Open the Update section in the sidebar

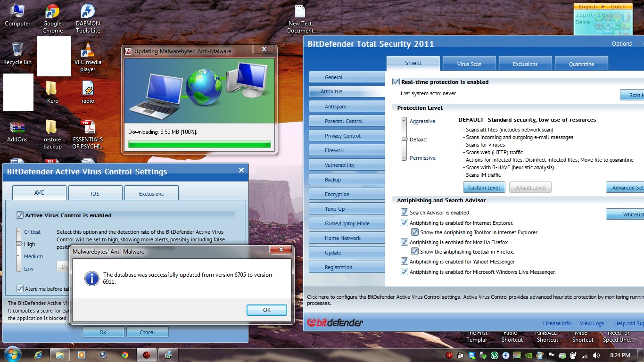pos(347,253)
